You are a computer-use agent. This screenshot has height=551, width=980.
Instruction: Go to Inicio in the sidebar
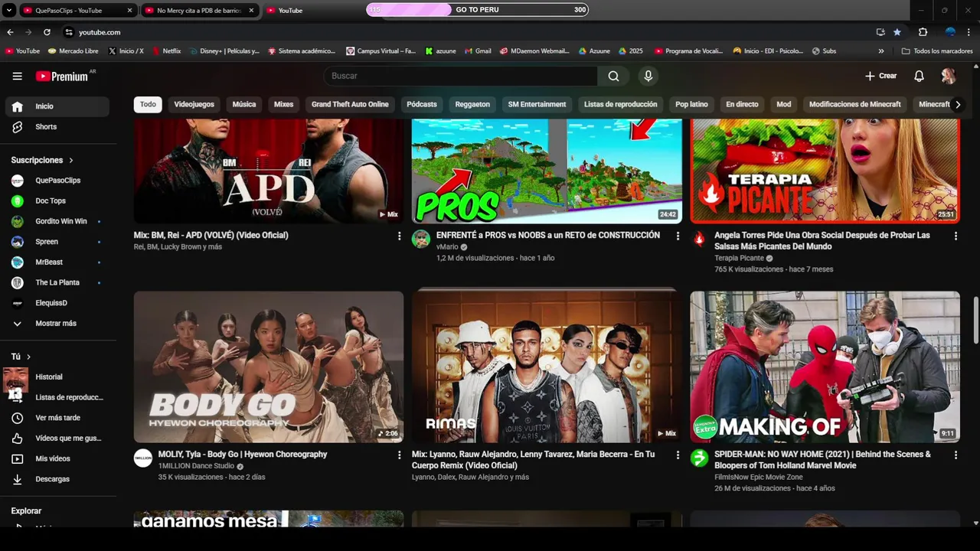pyautogui.click(x=57, y=106)
